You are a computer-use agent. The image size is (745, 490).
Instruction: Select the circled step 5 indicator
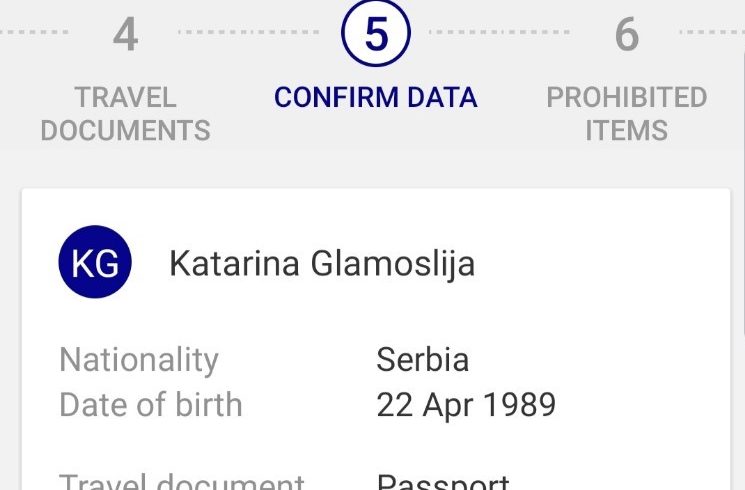click(x=376, y=33)
